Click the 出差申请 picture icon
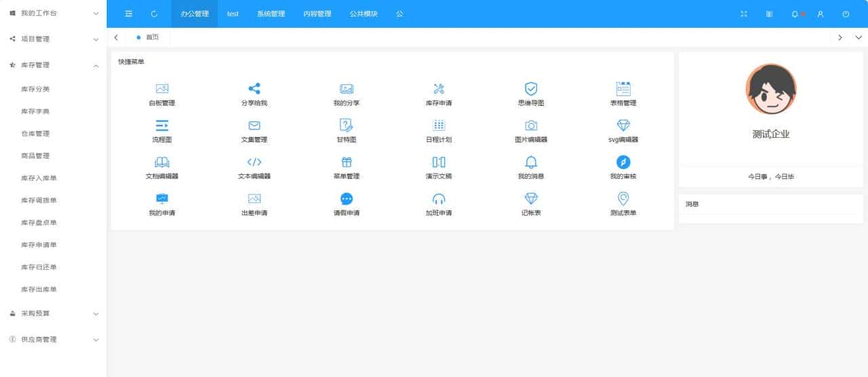The image size is (868, 377). tap(254, 199)
